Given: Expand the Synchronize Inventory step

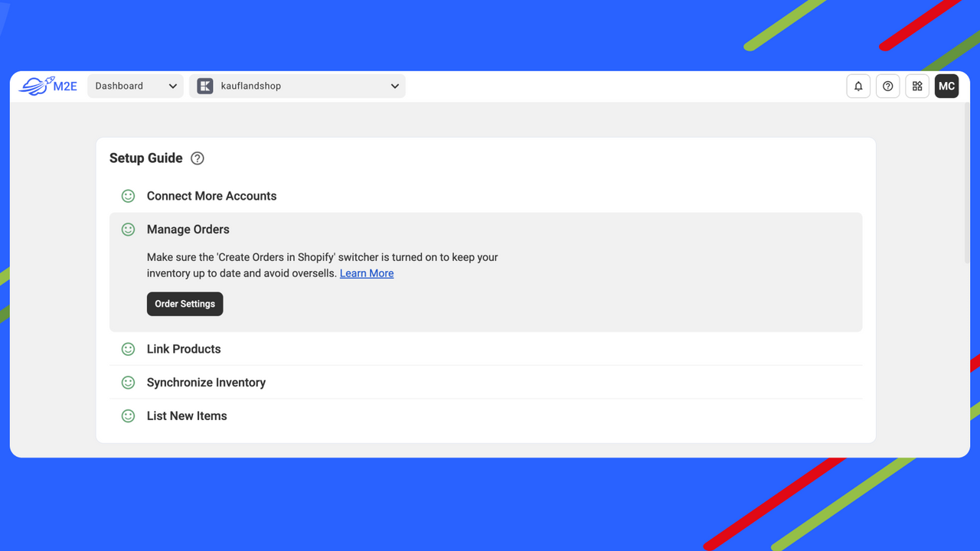Looking at the screenshot, I should [x=485, y=383].
